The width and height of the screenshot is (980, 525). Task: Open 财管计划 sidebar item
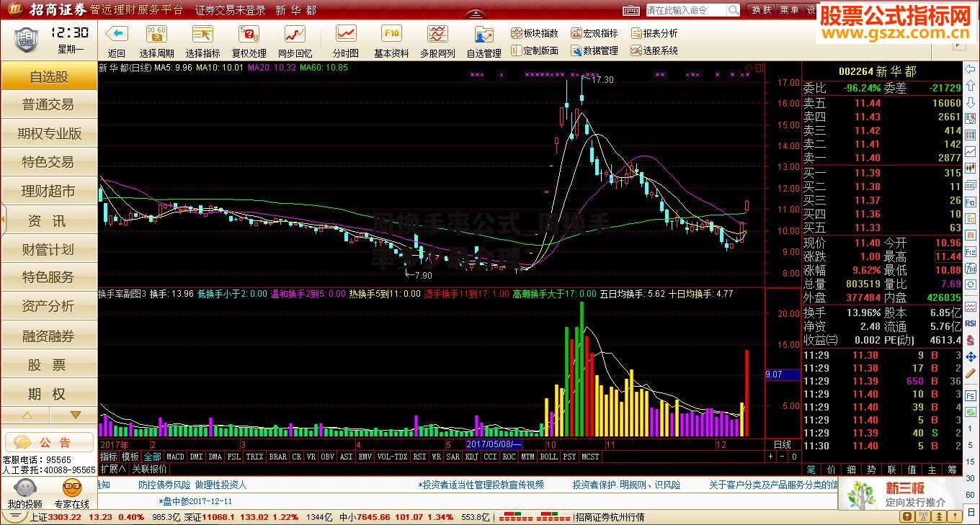point(49,249)
